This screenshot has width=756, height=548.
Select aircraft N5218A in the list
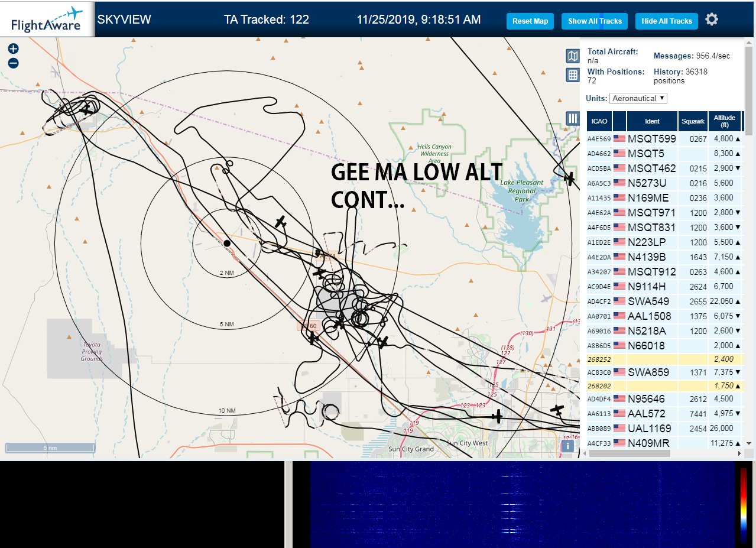pos(665,331)
